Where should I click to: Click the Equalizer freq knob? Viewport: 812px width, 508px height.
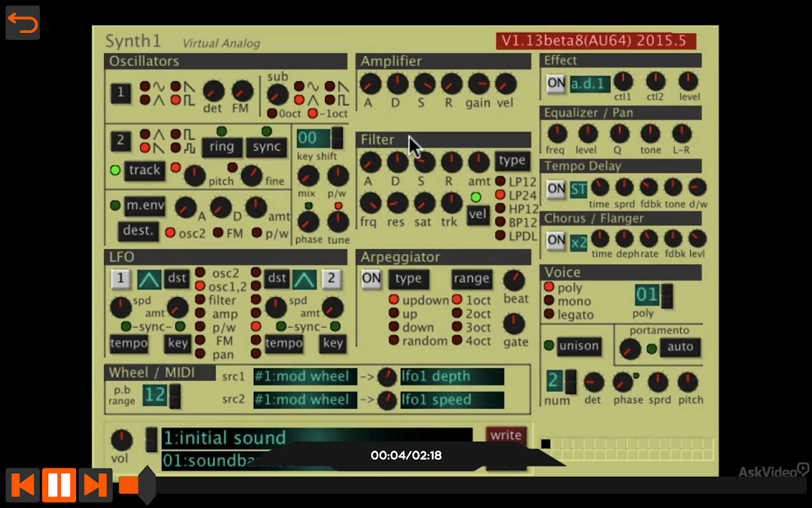(556, 134)
